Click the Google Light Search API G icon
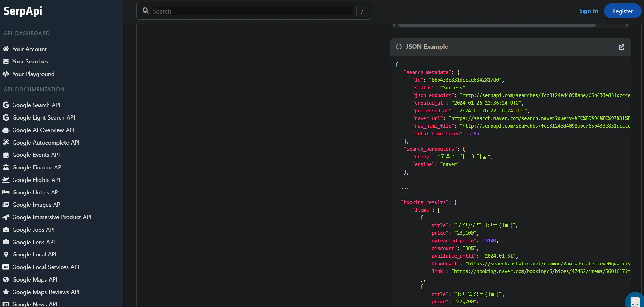This screenshot has height=307, width=644. click(x=6, y=117)
